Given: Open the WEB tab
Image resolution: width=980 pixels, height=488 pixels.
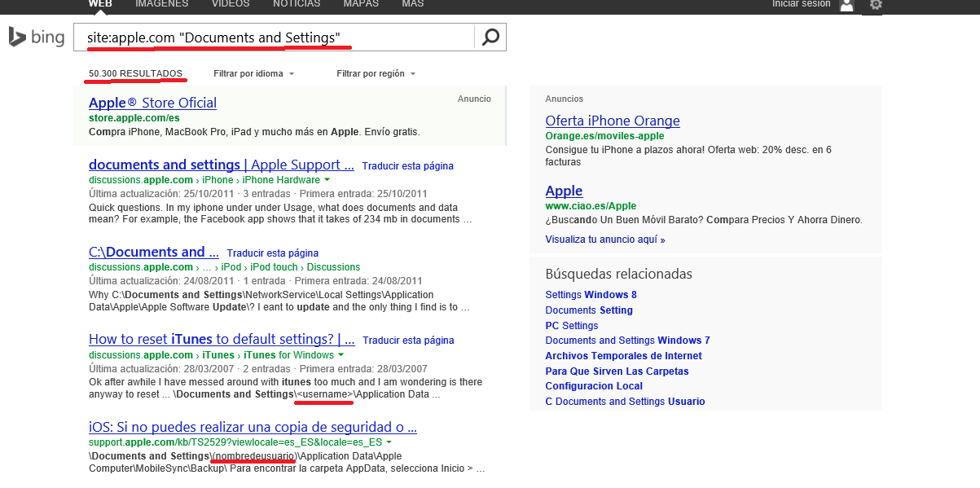Looking at the screenshot, I should 100,4.
